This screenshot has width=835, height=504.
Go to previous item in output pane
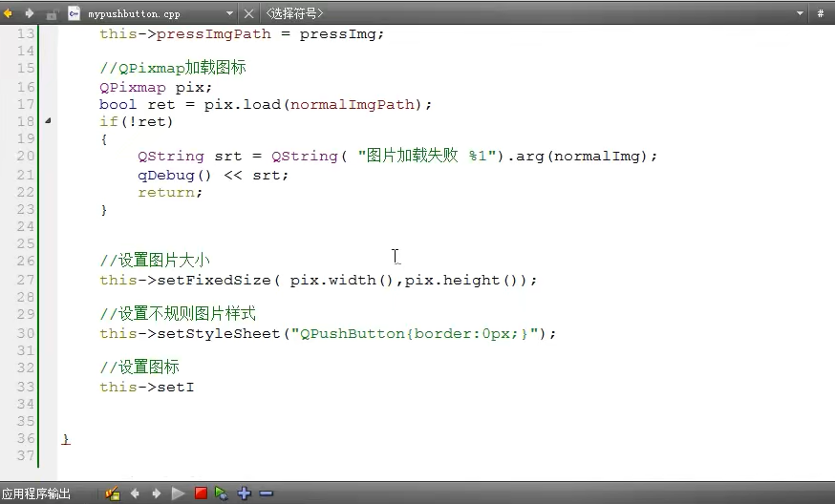135,493
